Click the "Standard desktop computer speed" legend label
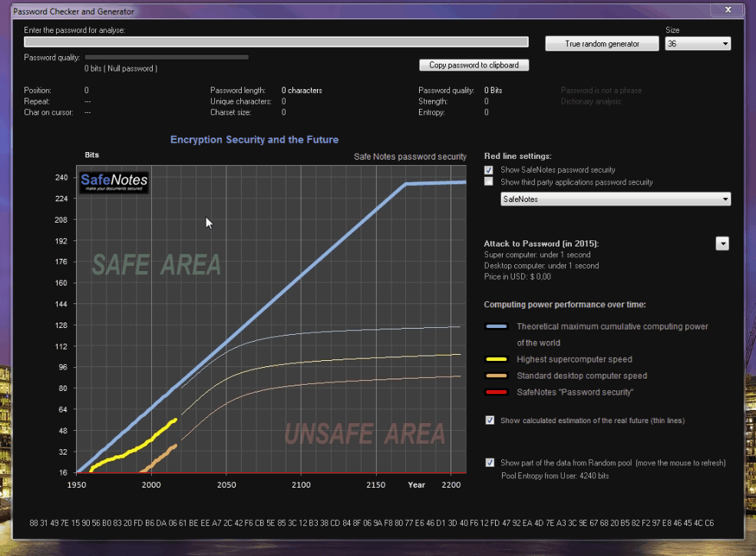The width and height of the screenshot is (756, 556). tap(582, 376)
